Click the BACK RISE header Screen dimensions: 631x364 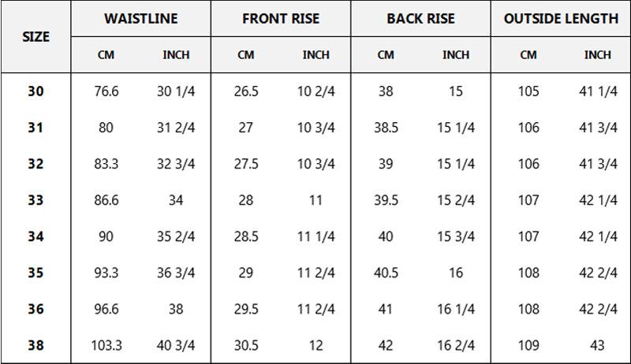pos(420,18)
